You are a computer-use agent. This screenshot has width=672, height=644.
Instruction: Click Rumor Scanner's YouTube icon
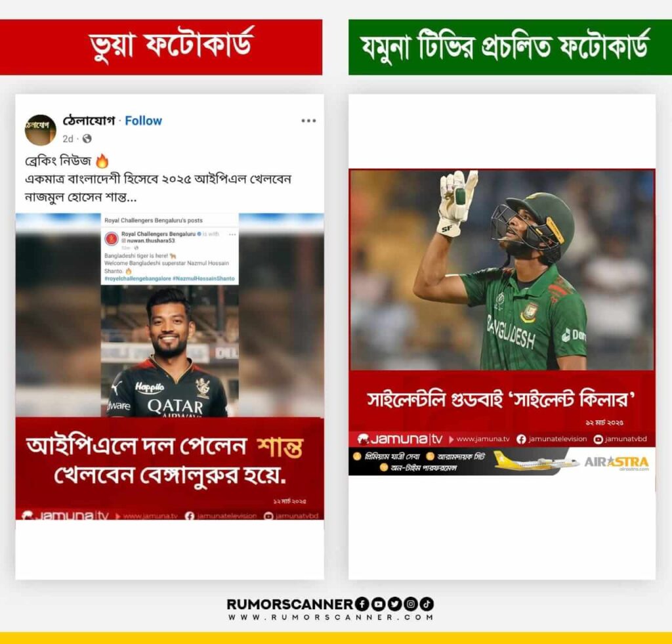tap(379, 604)
